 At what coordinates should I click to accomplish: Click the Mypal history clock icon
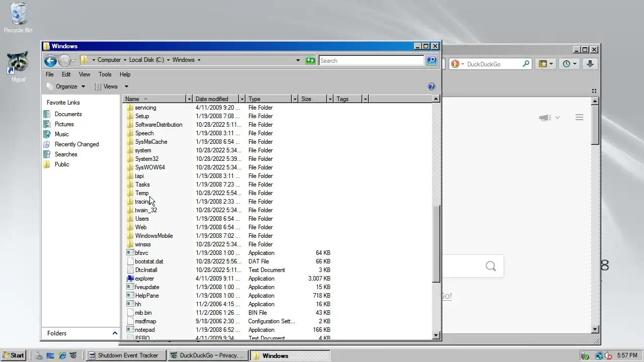click(567, 64)
